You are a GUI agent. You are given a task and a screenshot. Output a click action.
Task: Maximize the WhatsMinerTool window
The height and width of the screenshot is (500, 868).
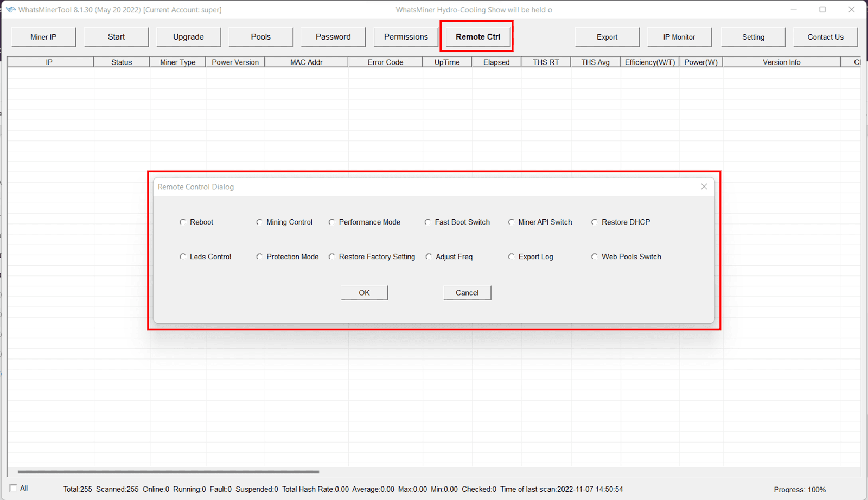822,9
